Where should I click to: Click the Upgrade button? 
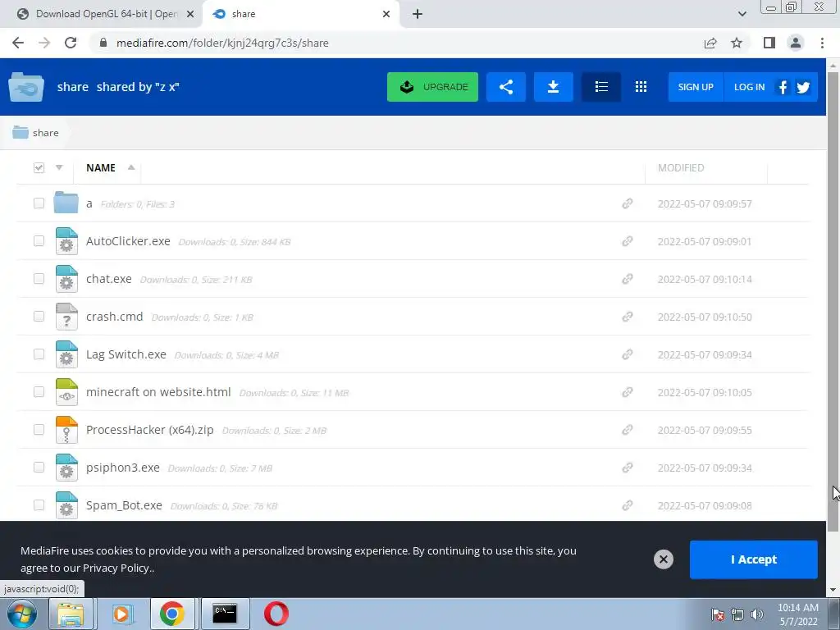[432, 87]
